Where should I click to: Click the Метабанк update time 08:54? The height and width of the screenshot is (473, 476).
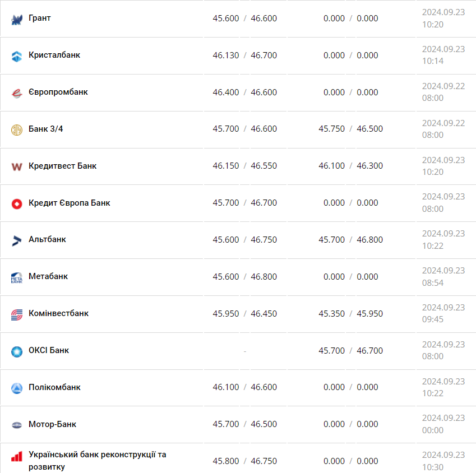tap(433, 283)
